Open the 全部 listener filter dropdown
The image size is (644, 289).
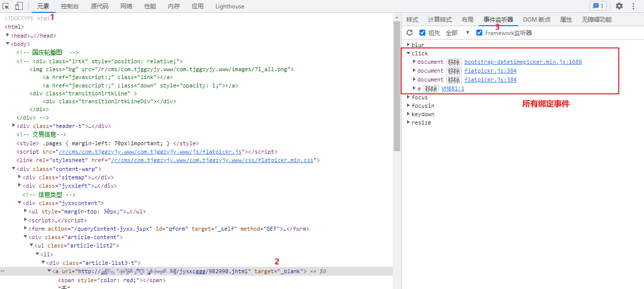coord(458,33)
